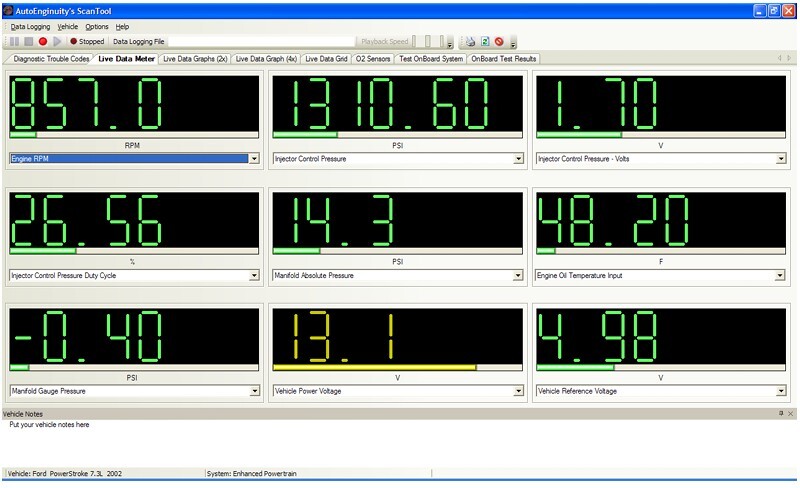The image size is (800, 488).
Task: Close the Vehicle Notes panel
Action: 791,413
